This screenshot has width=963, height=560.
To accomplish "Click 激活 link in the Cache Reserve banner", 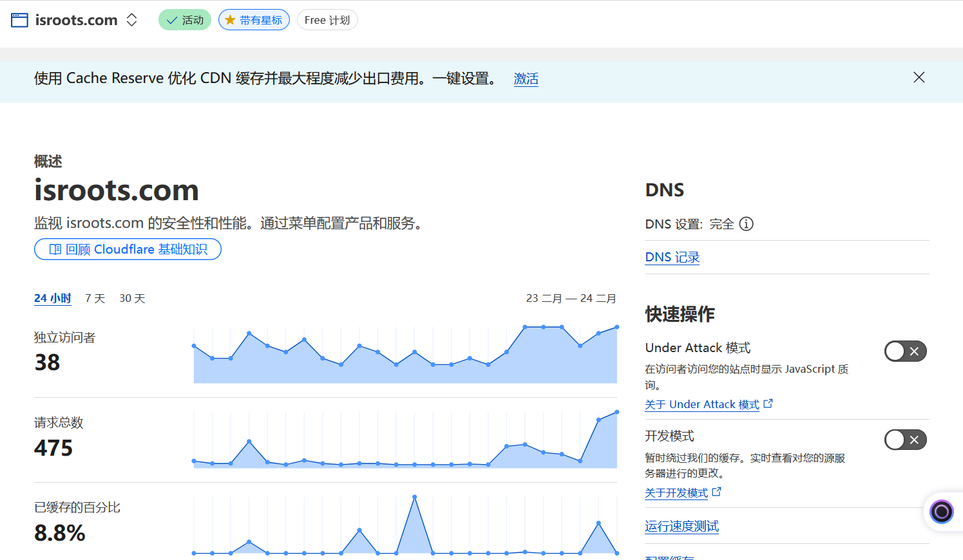I will [x=526, y=79].
